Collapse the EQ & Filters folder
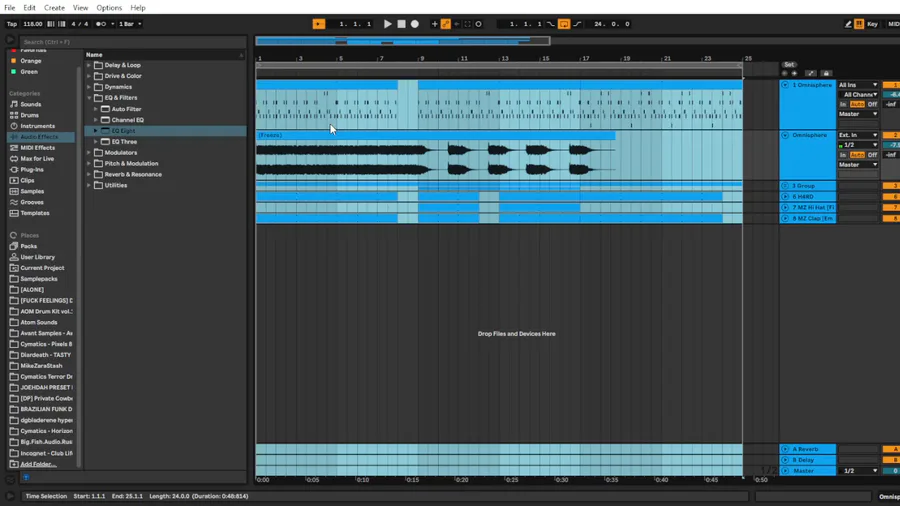This screenshot has height=506, width=900. pyautogui.click(x=89, y=98)
